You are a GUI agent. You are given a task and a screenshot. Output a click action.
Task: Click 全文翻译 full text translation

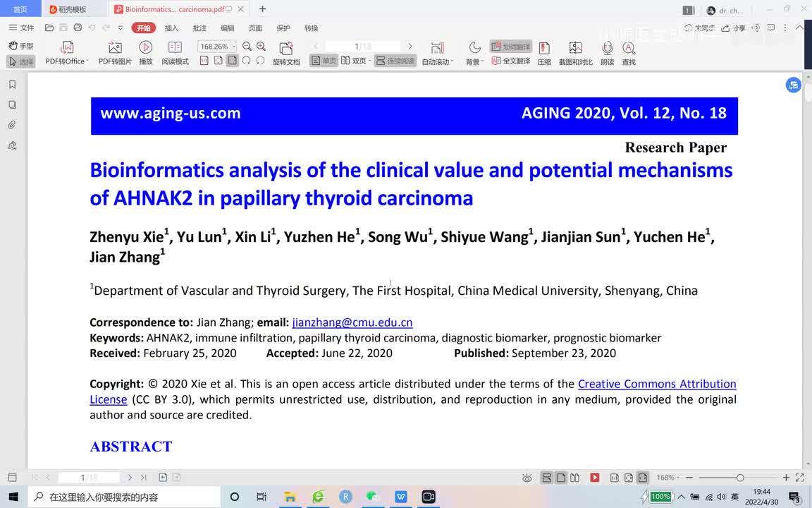tap(511, 61)
